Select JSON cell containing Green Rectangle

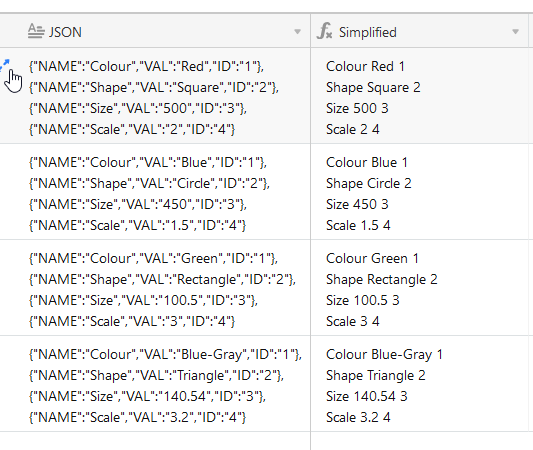[x=155, y=288]
